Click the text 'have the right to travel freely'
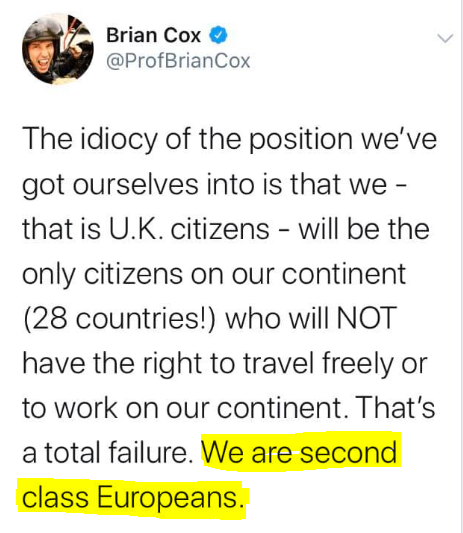The height and width of the screenshot is (533, 463). (x=208, y=364)
